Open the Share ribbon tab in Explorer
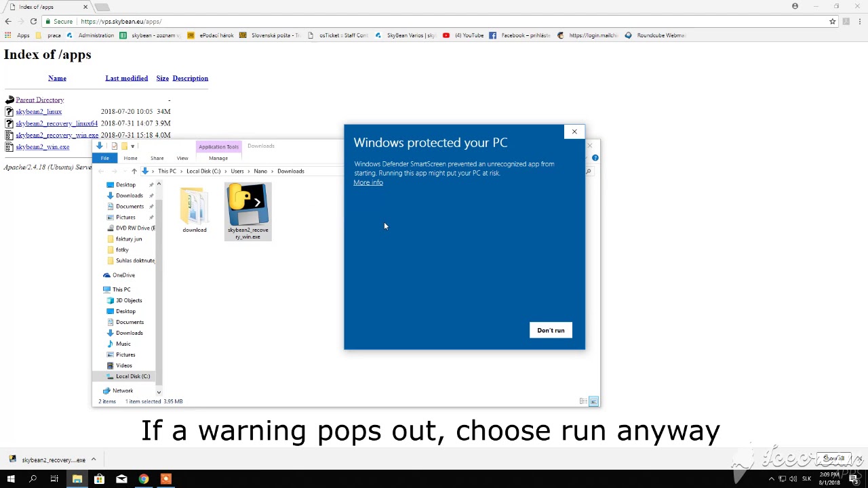The image size is (868, 488). point(157,158)
